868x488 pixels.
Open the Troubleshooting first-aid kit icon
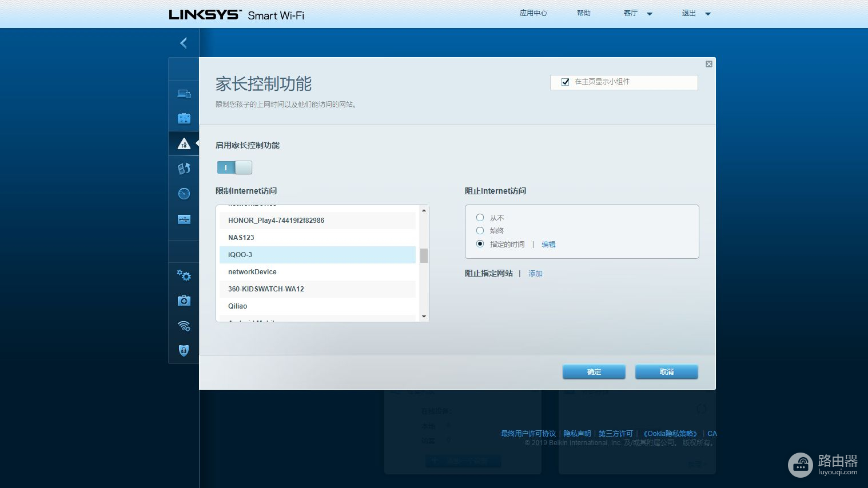pyautogui.click(x=184, y=301)
